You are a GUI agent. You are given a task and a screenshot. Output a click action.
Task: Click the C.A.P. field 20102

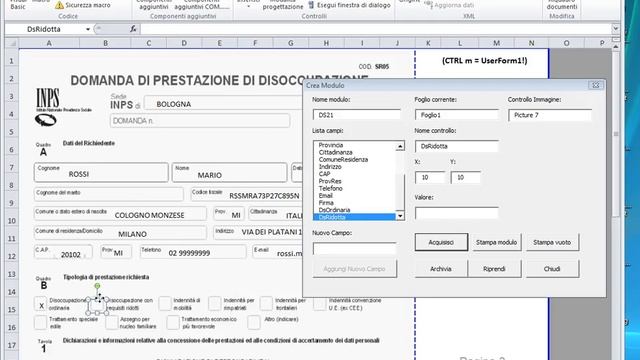[63, 252]
